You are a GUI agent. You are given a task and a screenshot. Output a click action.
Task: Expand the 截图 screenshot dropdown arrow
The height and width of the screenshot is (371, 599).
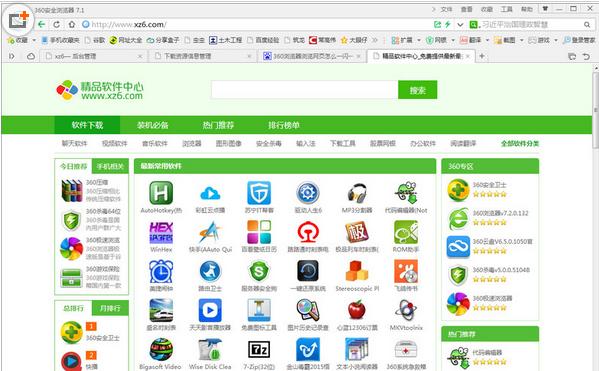click(521, 40)
